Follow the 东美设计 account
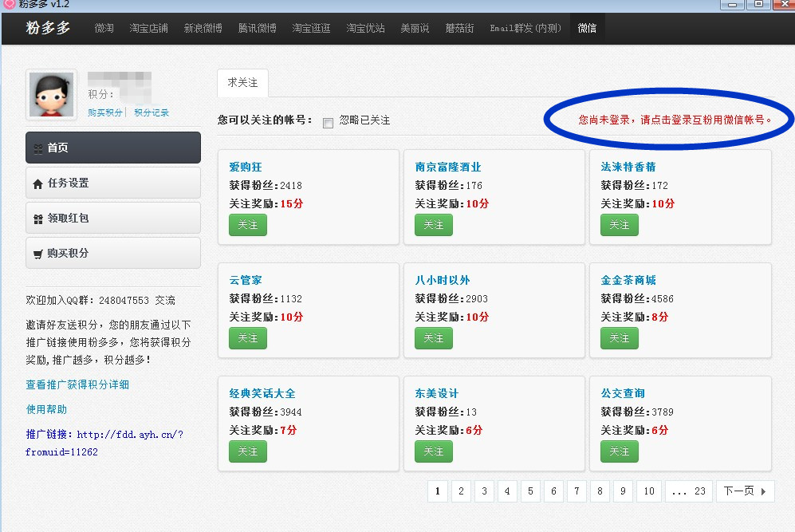 434,451
